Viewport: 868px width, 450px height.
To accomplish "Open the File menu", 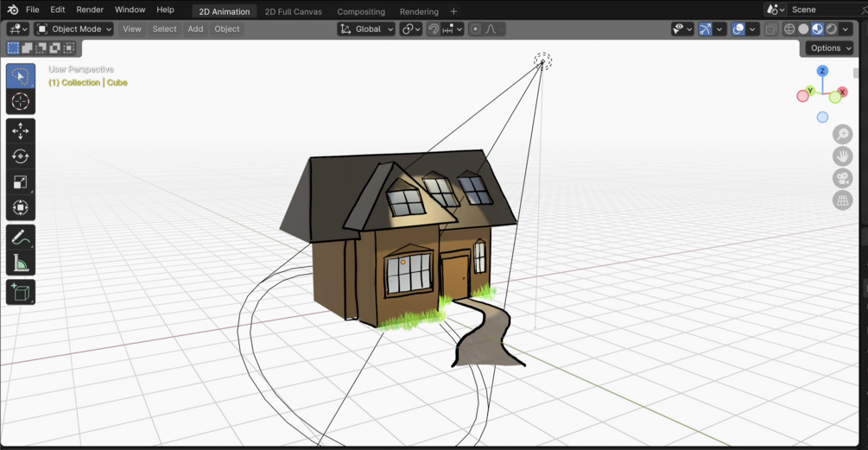I will click(33, 10).
